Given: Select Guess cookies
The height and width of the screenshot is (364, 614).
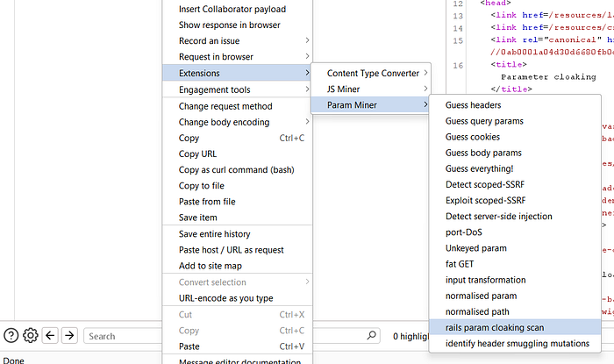Looking at the screenshot, I should click(515, 137).
